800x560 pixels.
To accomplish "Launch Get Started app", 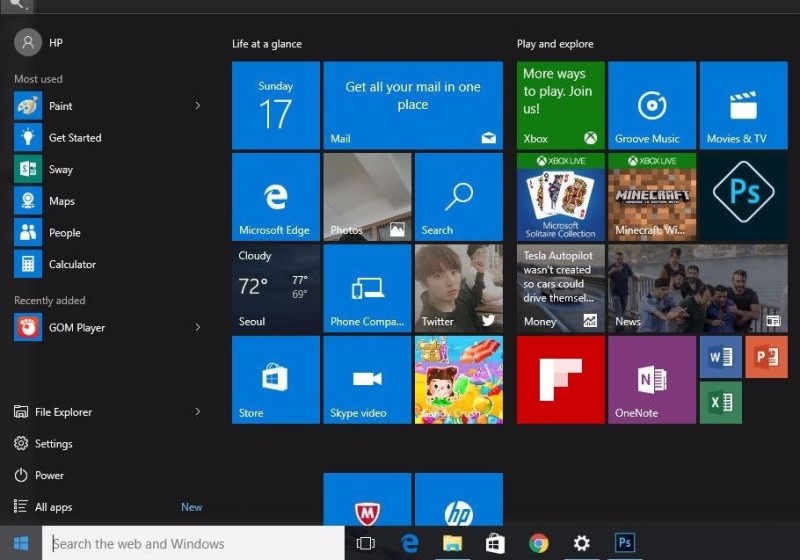I will coord(108,138).
